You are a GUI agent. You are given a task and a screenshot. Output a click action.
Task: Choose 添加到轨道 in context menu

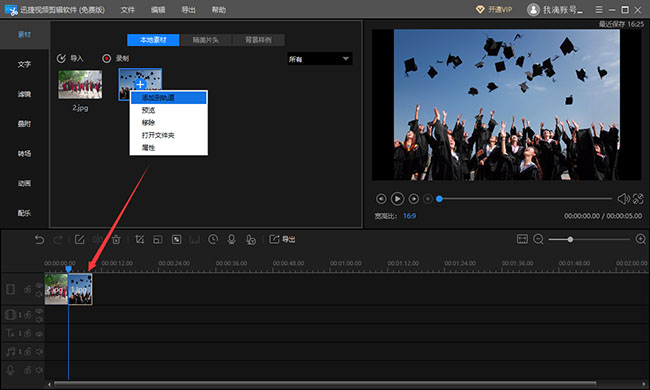168,98
